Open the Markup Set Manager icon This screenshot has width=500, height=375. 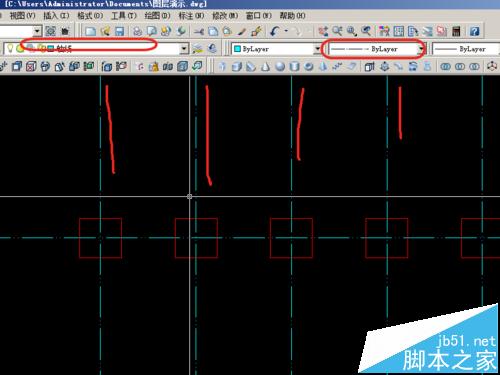click(442, 32)
